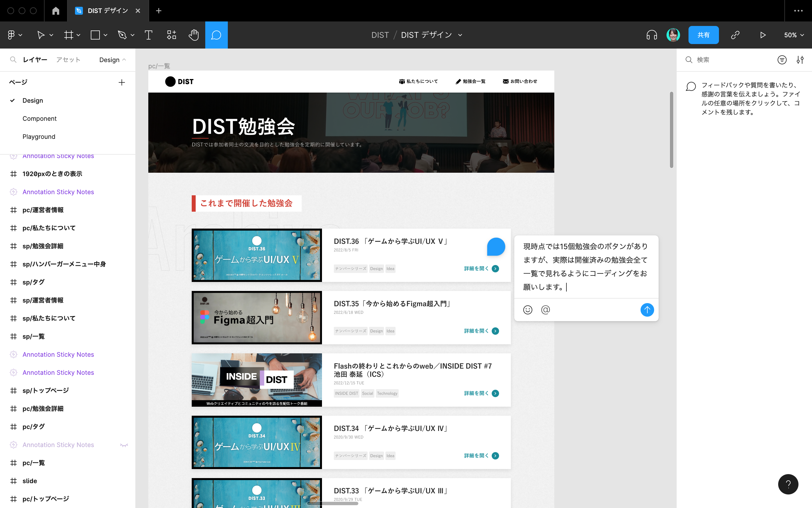Click the 私たちについて nav link
812x508 pixels.
(418, 81)
